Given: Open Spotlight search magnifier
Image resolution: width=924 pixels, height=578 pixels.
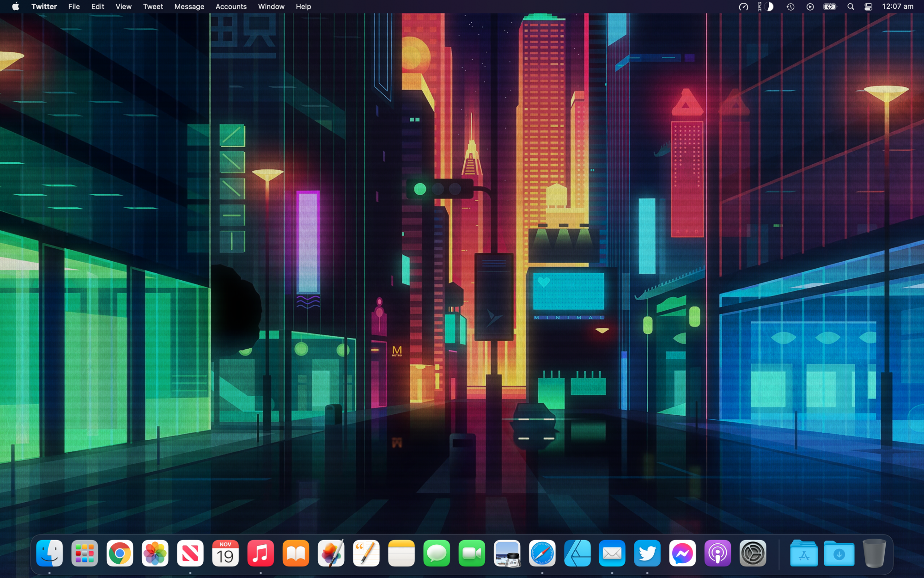Looking at the screenshot, I should [851, 6].
